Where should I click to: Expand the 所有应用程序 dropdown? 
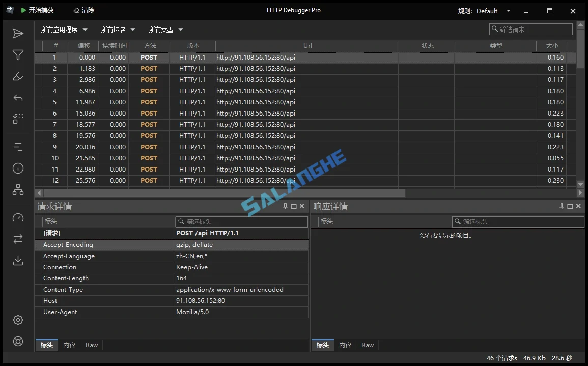(64, 30)
